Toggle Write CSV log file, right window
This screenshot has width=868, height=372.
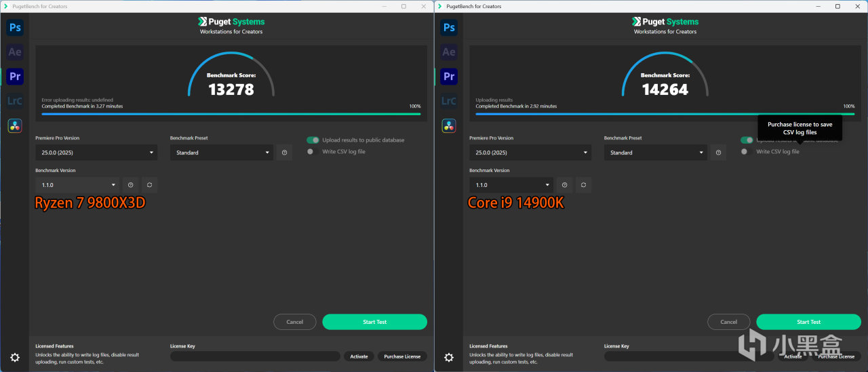(747, 152)
